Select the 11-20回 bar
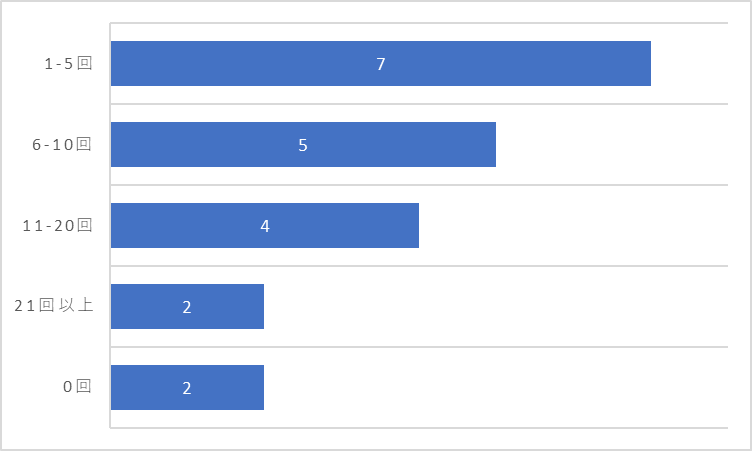The width and height of the screenshot is (752, 451). [265, 226]
